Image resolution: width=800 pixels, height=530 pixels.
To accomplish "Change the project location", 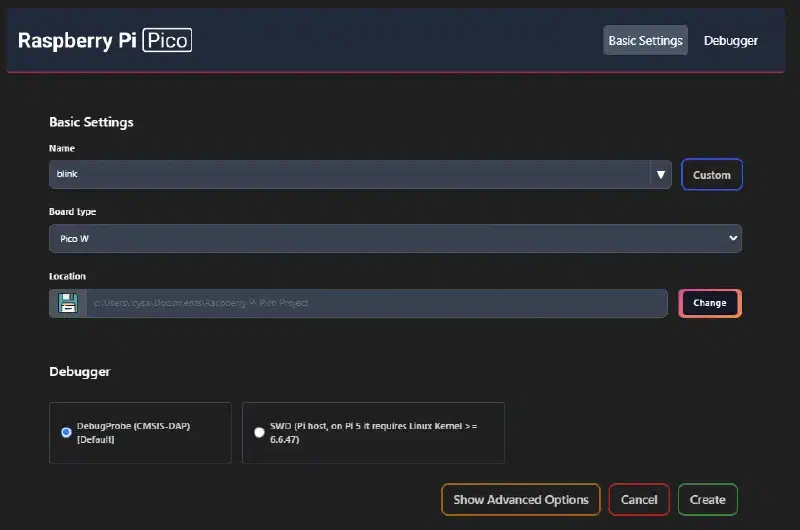I will (710, 303).
